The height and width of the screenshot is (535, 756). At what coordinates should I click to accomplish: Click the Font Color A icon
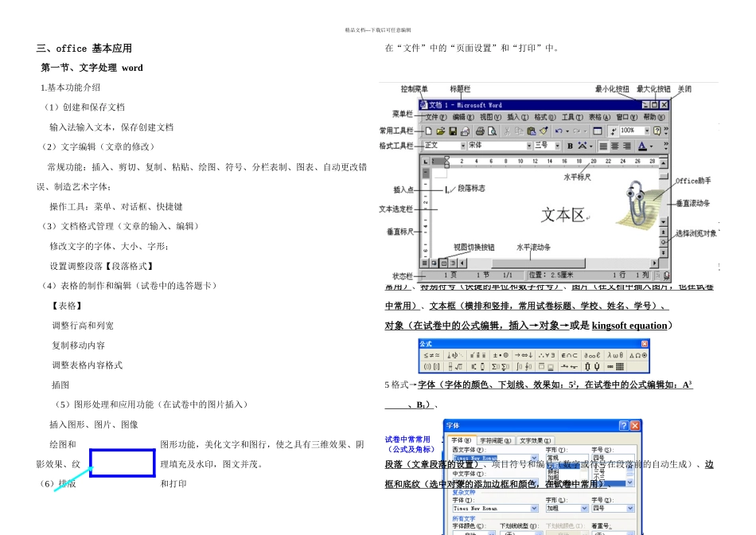(642, 146)
